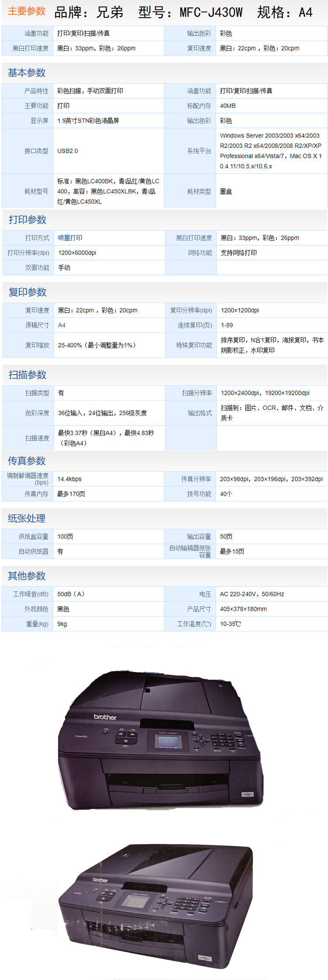
Task: Click the 1200×1200dpi copy resolution value
Action: tap(240, 310)
